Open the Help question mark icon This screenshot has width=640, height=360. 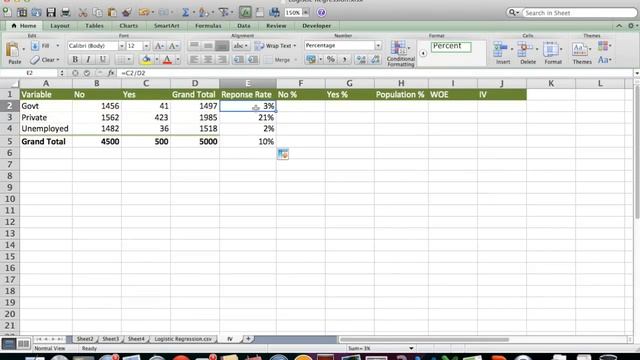(x=321, y=12)
